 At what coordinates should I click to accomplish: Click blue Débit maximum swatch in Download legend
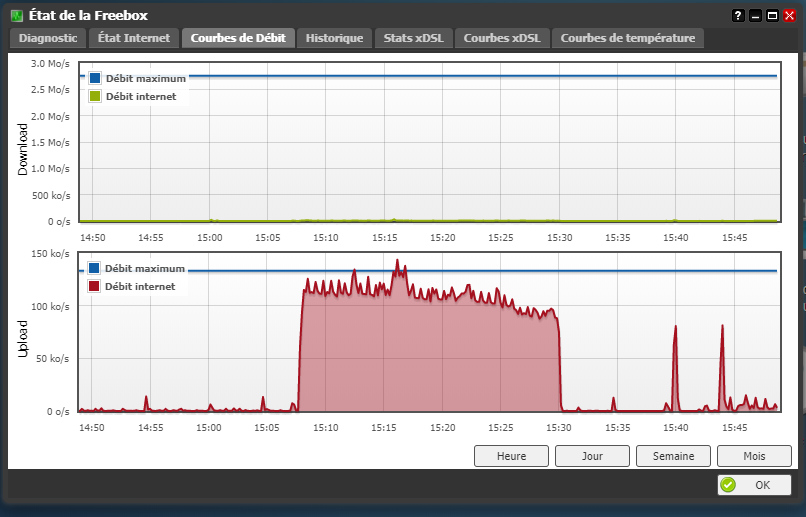coord(95,78)
